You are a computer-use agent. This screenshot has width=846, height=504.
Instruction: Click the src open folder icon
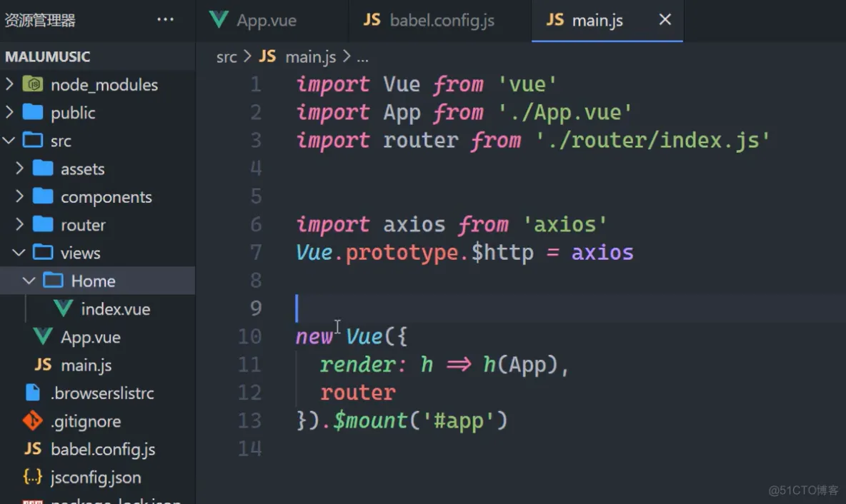pyautogui.click(x=33, y=140)
